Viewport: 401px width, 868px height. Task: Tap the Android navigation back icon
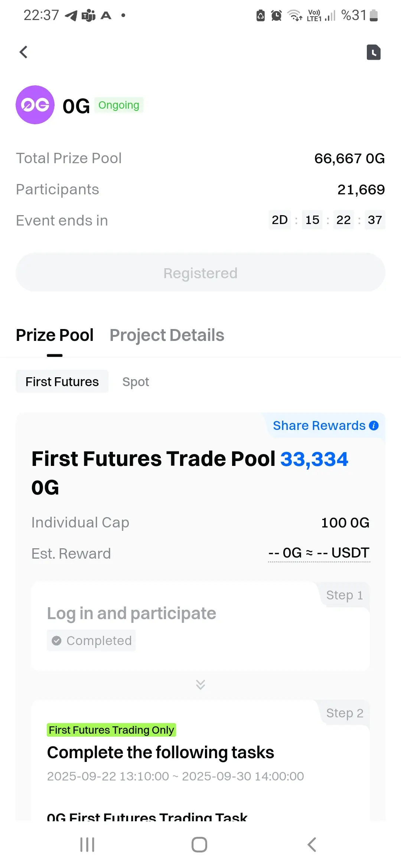tap(312, 845)
